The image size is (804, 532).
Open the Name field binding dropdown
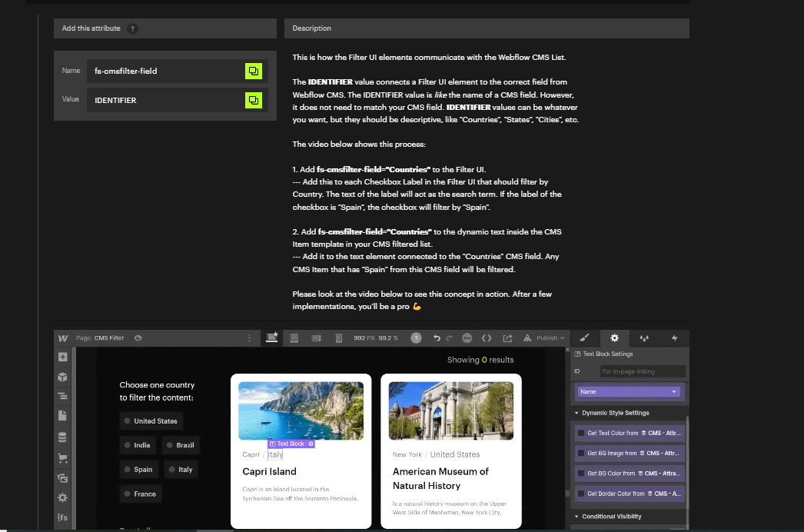tap(629, 391)
